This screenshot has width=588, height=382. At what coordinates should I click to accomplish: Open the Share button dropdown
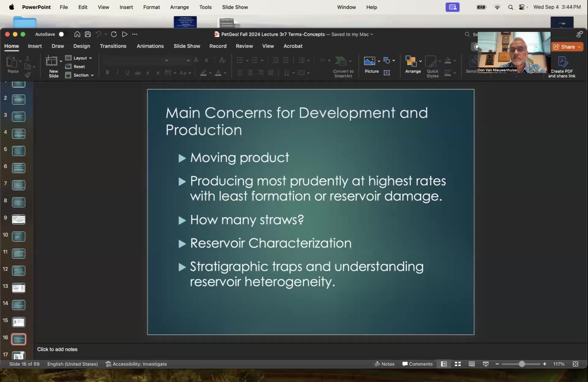pyautogui.click(x=579, y=47)
